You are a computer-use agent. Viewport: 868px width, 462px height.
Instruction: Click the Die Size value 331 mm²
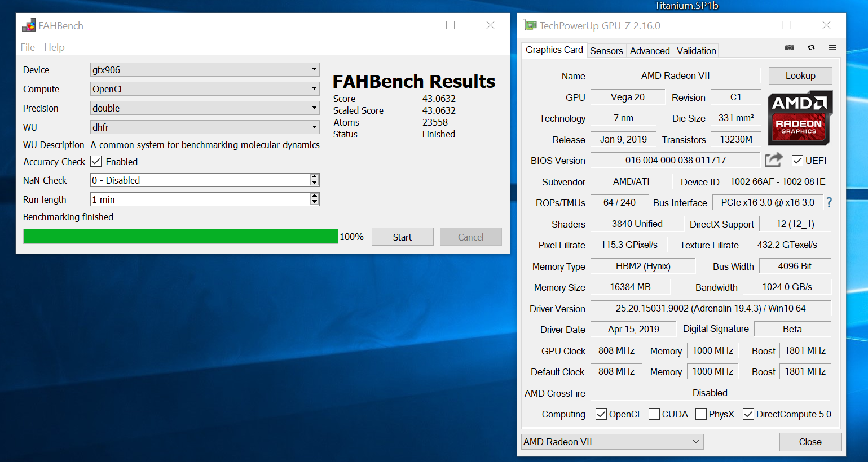point(736,118)
